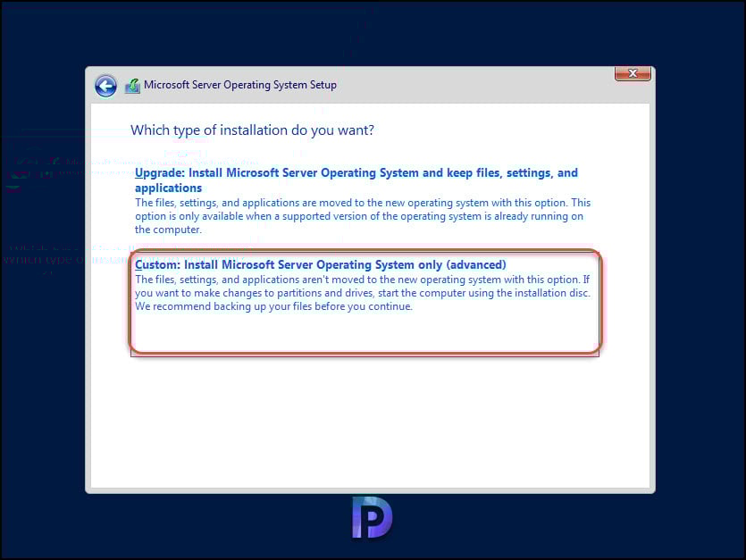Click the setup icon in the title bar

(132, 86)
